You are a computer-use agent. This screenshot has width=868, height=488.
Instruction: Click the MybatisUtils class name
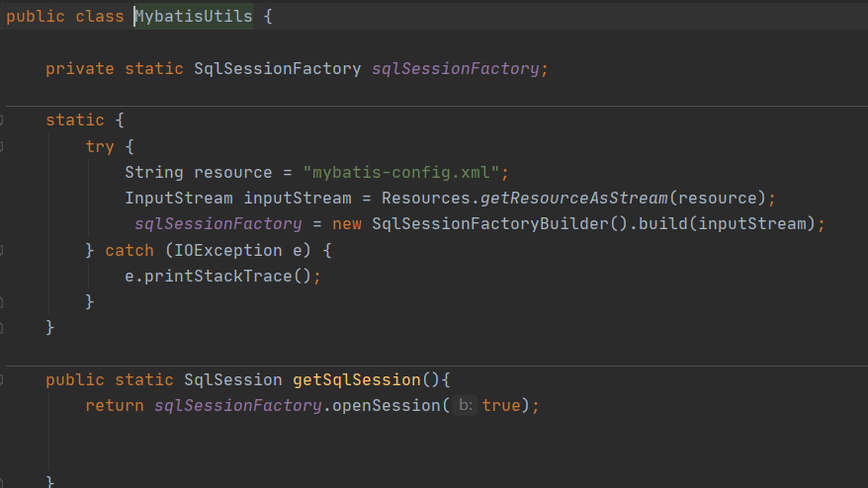194,18
